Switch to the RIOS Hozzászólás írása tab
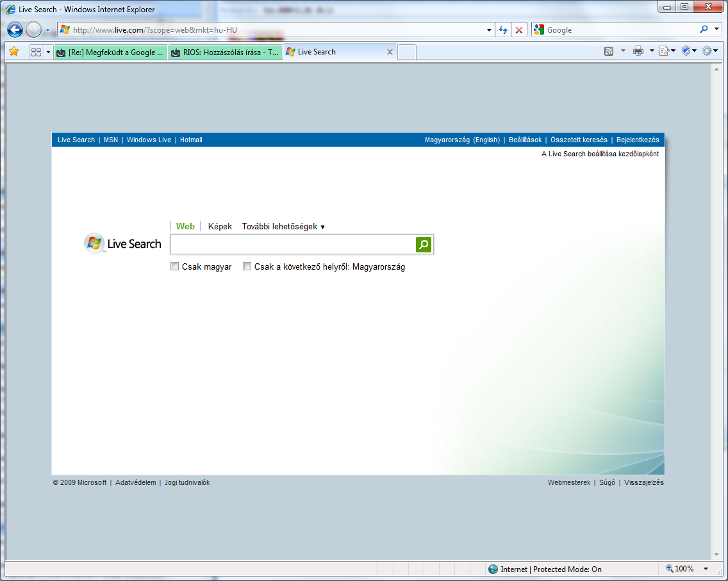728x581 pixels. tap(226, 53)
